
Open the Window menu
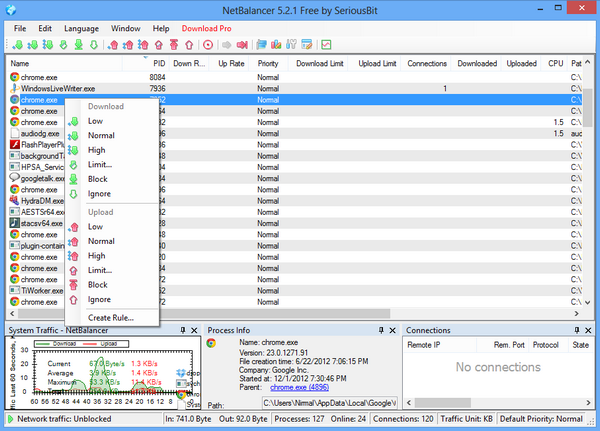point(126,28)
